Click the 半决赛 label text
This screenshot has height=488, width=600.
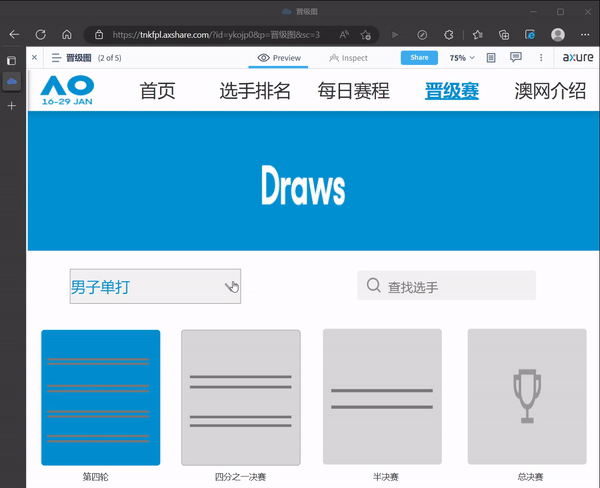(386, 477)
